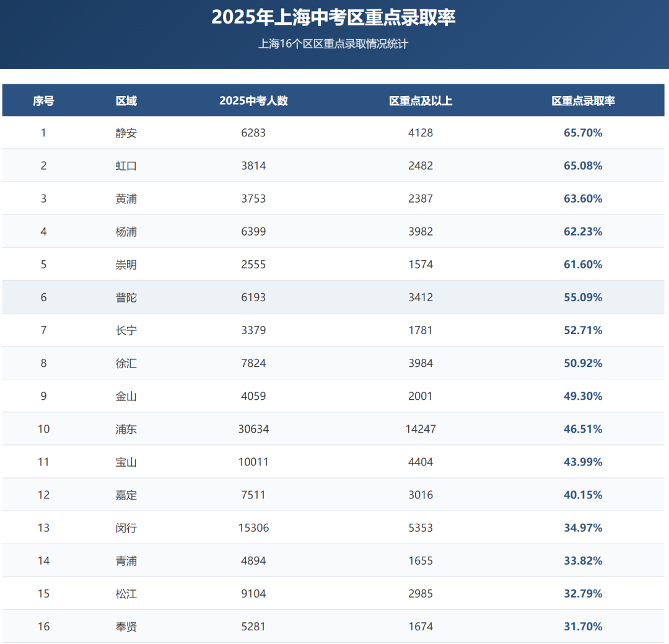
Task: Select 宝山's 43.99% admission rate
Action: pyautogui.click(x=583, y=462)
